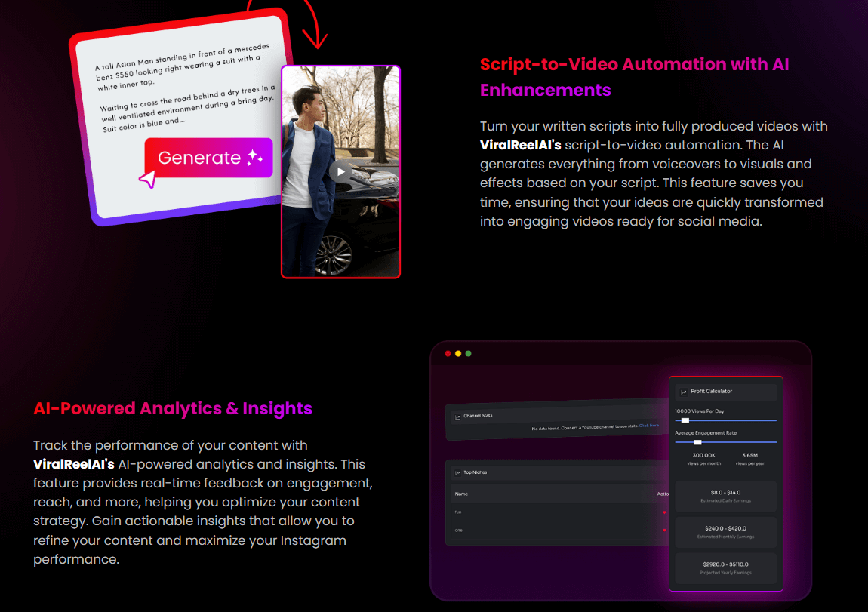
Task: Click the 'Click Here' link in Channel Stats
Action: pos(649,426)
